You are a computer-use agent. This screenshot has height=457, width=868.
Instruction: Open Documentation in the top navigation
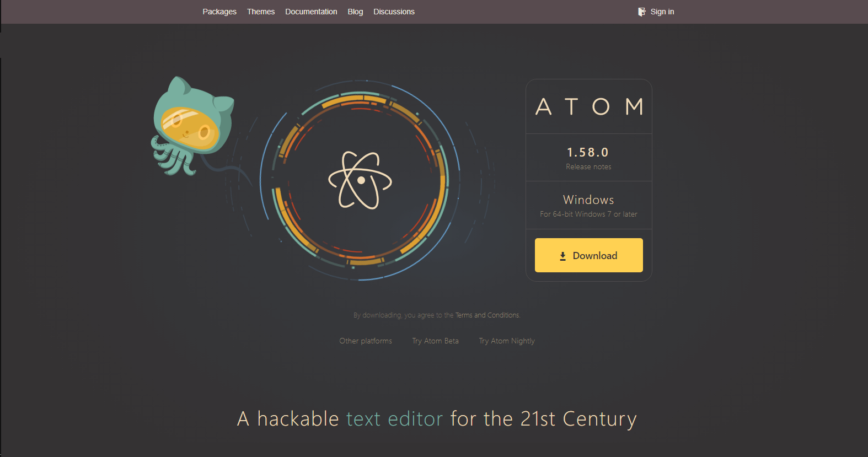[x=311, y=12]
